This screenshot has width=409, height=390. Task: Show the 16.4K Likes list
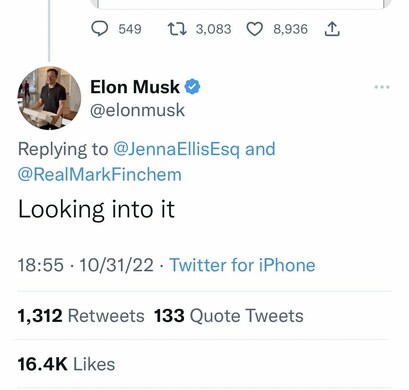pyautogui.click(x=66, y=364)
